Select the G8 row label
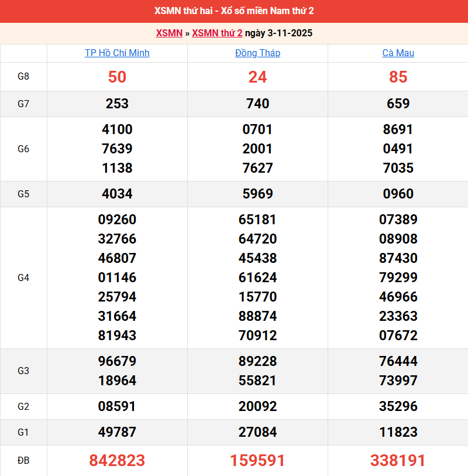The width and height of the screenshot is (468, 476). 23,77
